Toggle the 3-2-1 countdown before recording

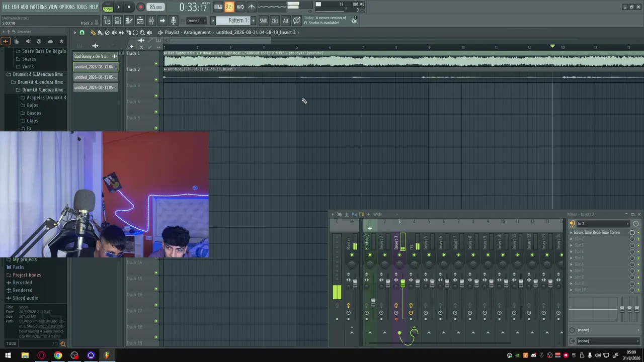[x=229, y=7]
